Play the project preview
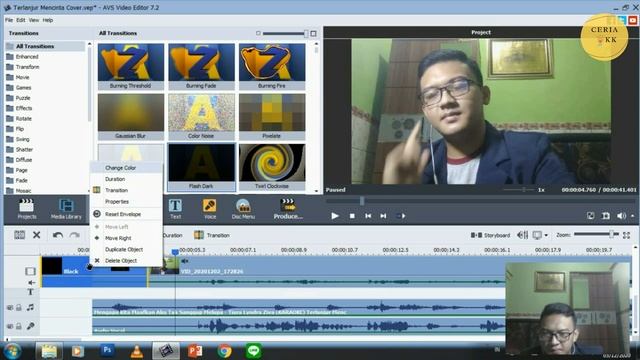This screenshot has width=640, height=360. [x=335, y=216]
